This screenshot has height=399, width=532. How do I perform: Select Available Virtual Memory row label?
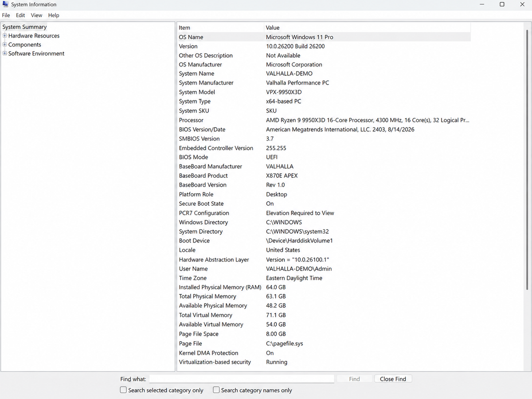211,325
